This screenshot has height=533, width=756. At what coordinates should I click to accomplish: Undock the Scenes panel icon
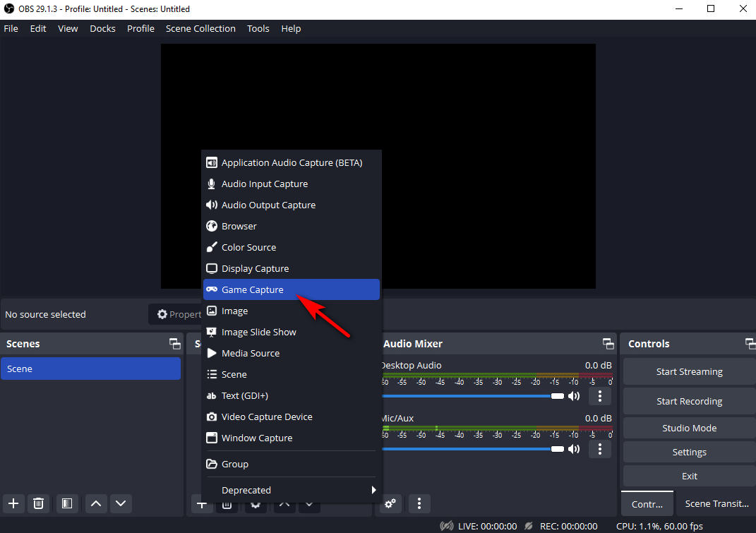(x=174, y=344)
